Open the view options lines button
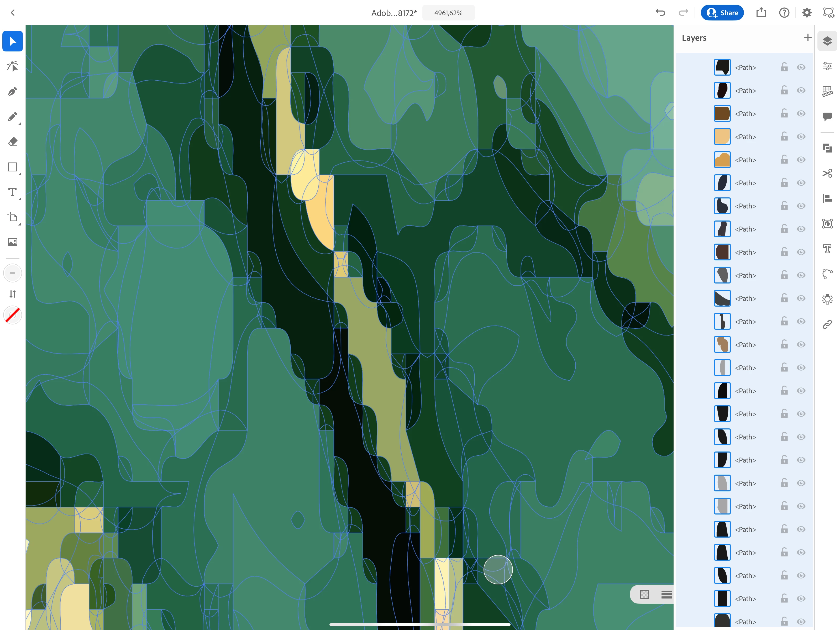The width and height of the screenshot is (840, 630). click(x=666, y=594)
